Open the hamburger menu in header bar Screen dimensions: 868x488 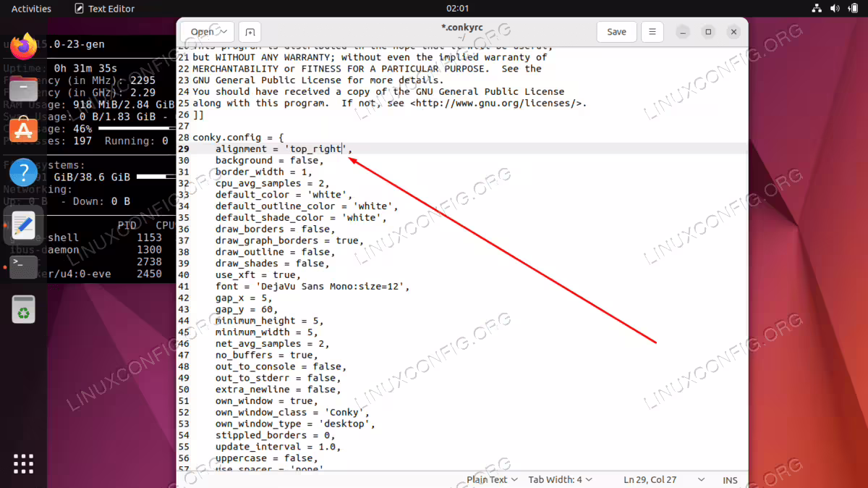tap(652, 32)
